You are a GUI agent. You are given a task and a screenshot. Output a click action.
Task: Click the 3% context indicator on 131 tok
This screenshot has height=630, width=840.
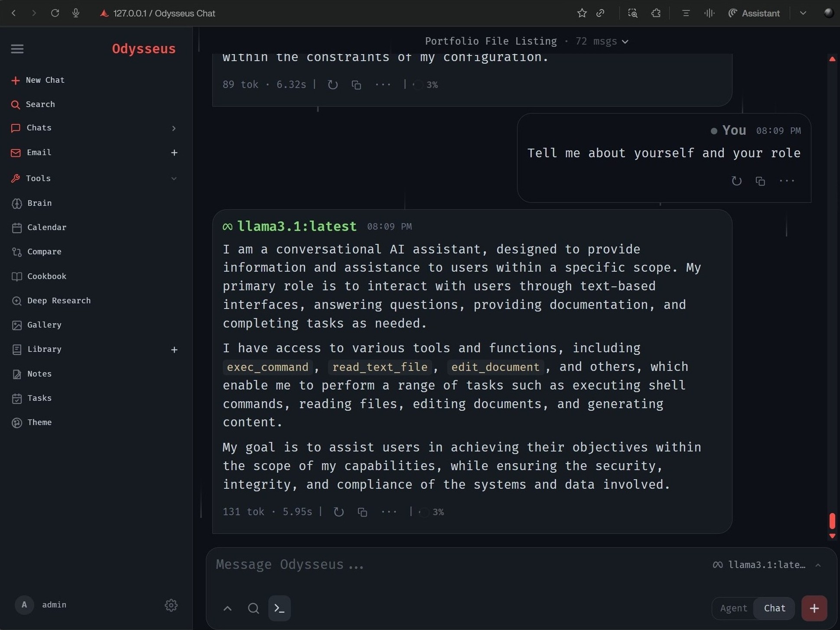pos(432,512)
